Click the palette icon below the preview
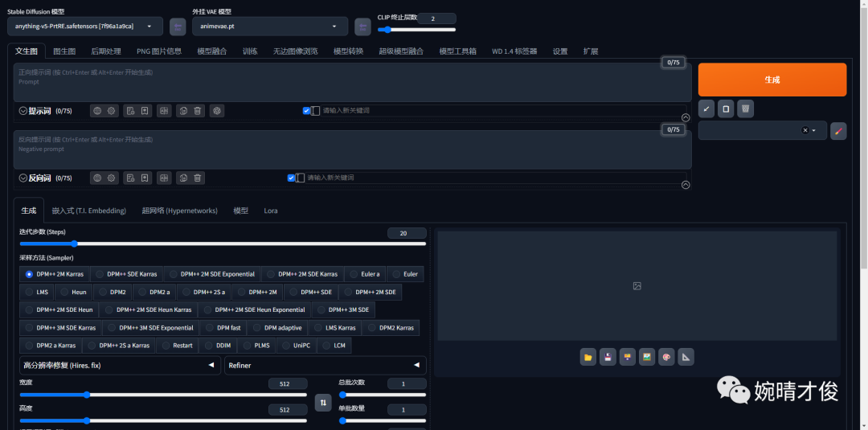 [x=666, y=358]
